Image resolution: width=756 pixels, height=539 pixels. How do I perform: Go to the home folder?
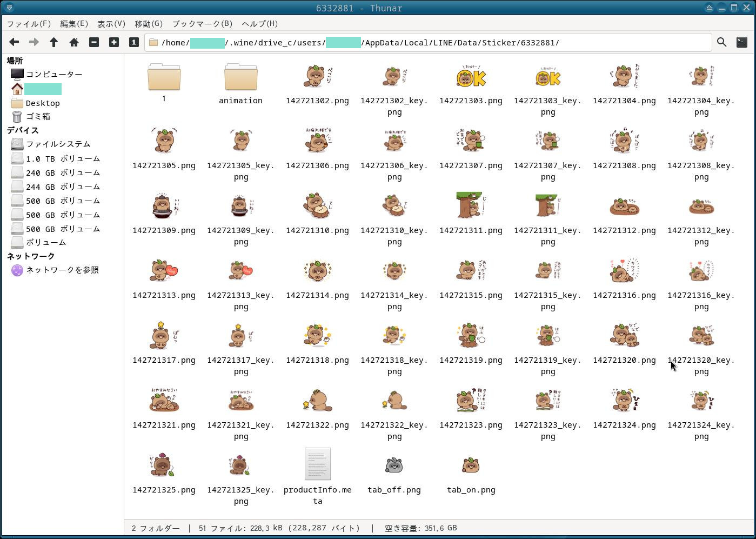[74, 42]
